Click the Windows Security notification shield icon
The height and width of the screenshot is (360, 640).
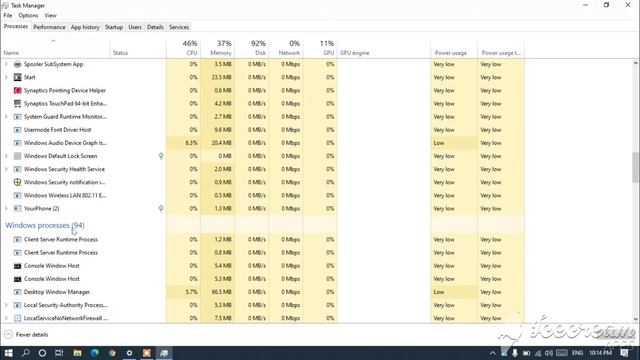point(17,182)
